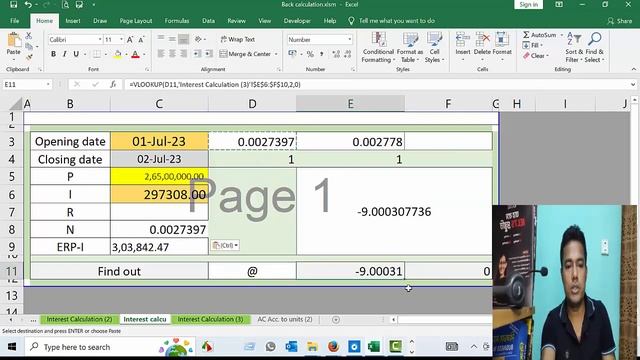The width and height of the screenshot is (640, 360).
Task: Open the Clear dropdown
Action: (x=536, y=56)
